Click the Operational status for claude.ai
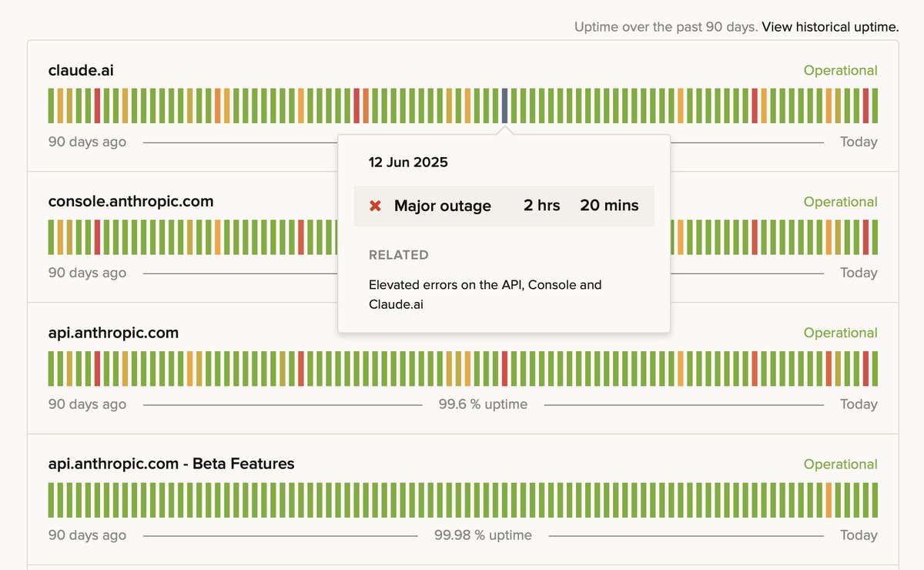The width and height of the screenshot is (924, 570). (x=840, y=70)
